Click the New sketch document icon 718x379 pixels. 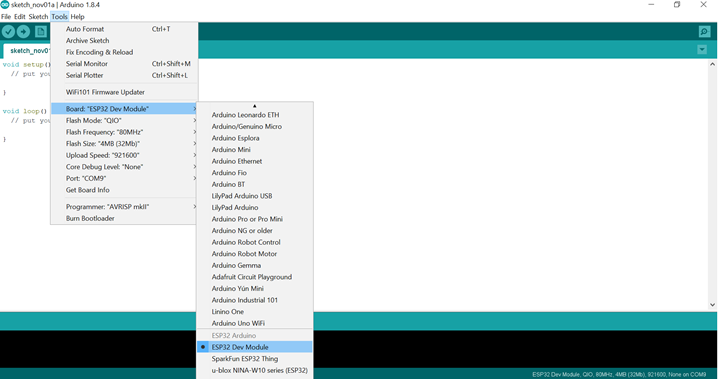(41, 32)
